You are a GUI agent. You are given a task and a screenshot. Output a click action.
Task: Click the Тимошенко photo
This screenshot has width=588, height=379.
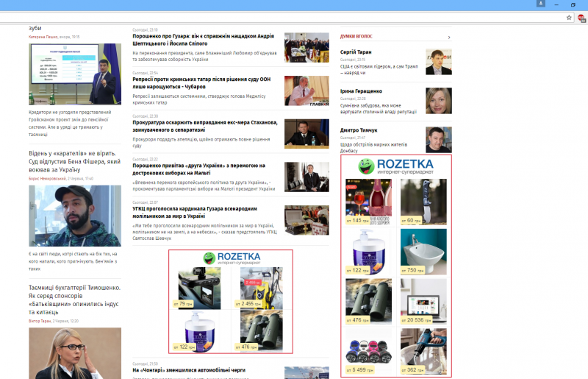click(x=75, y=353)
